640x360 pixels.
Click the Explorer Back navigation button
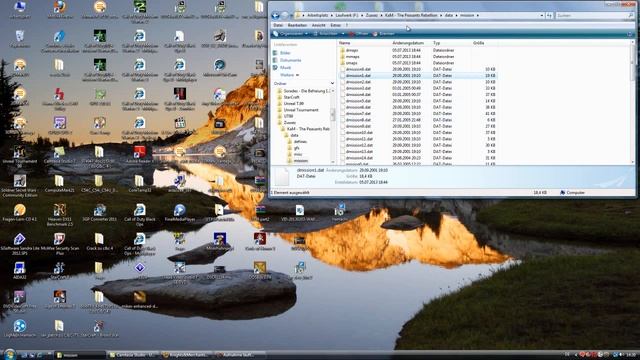click(x=276, y=16)
